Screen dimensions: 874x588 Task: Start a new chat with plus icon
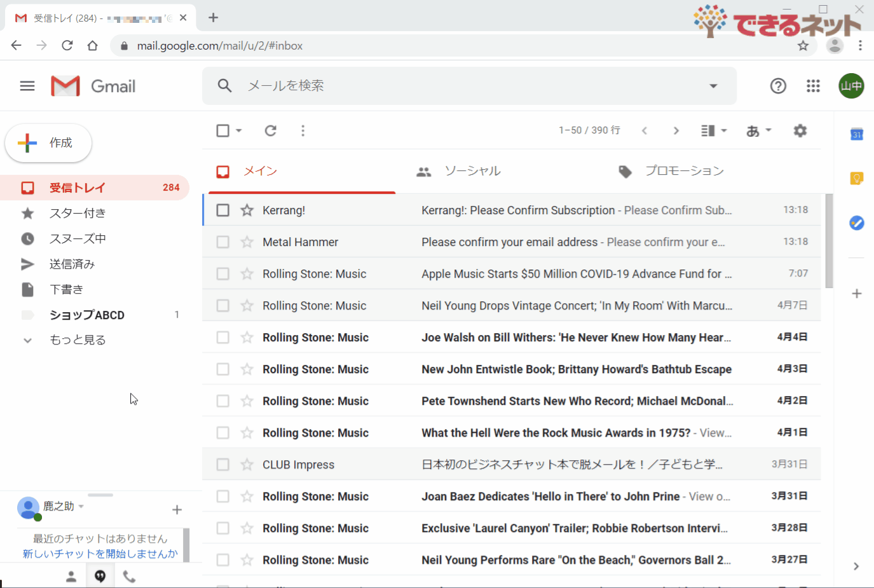click(177, 509)
